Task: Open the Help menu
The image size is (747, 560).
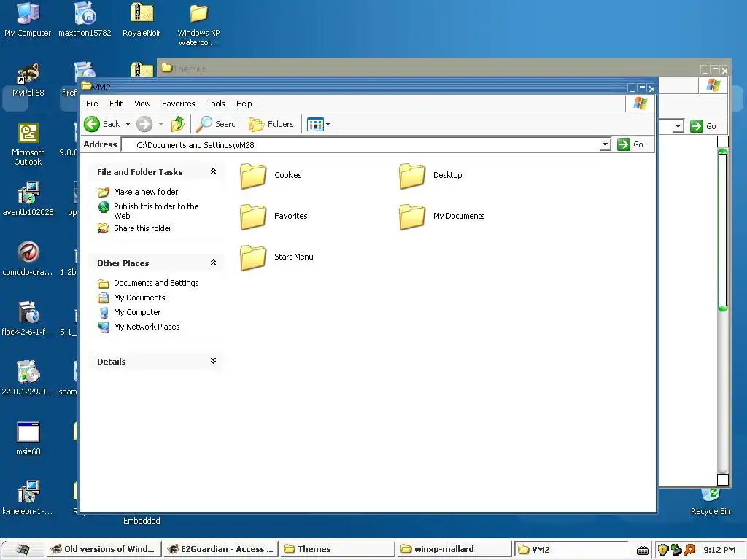Action: click(244, 104)
